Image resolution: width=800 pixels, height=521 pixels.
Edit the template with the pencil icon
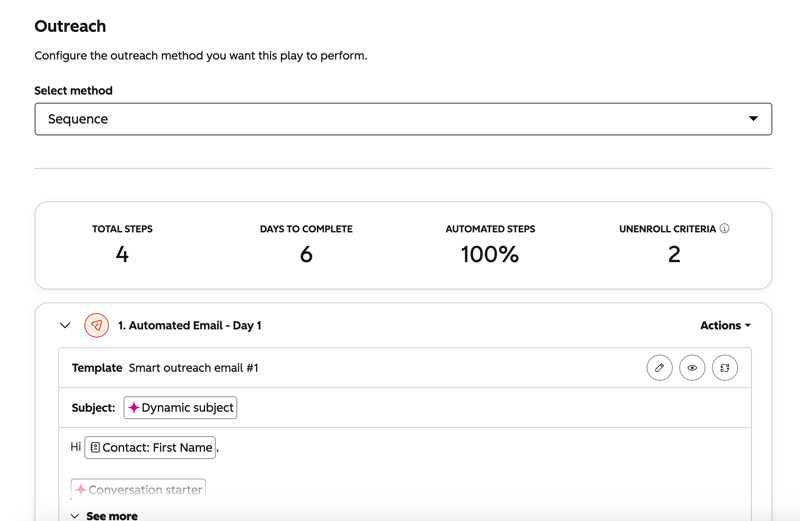pos(659,367)
